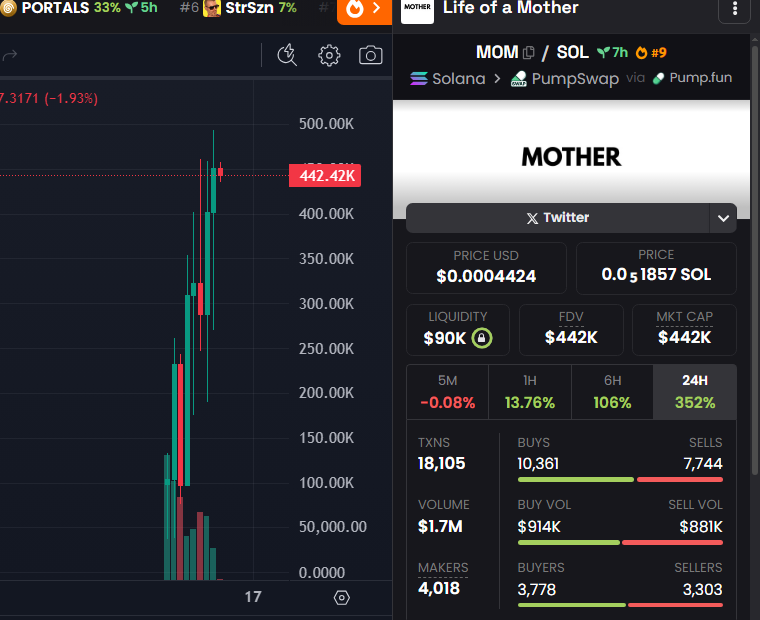The width and height of the screenshot is (760, 620).
Task: Click the PumpSwap icon
Action: [x=519, y=79]
